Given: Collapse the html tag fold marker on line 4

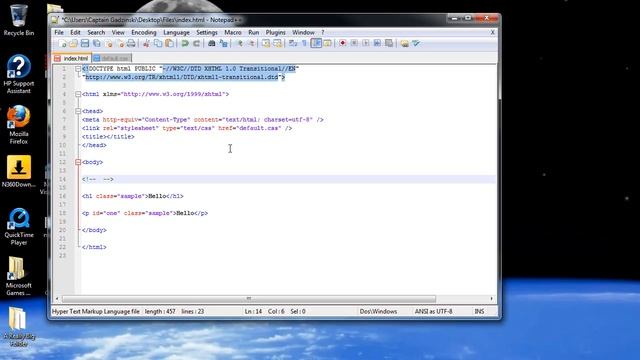Looking at the screenshot, I should (78, 94).
